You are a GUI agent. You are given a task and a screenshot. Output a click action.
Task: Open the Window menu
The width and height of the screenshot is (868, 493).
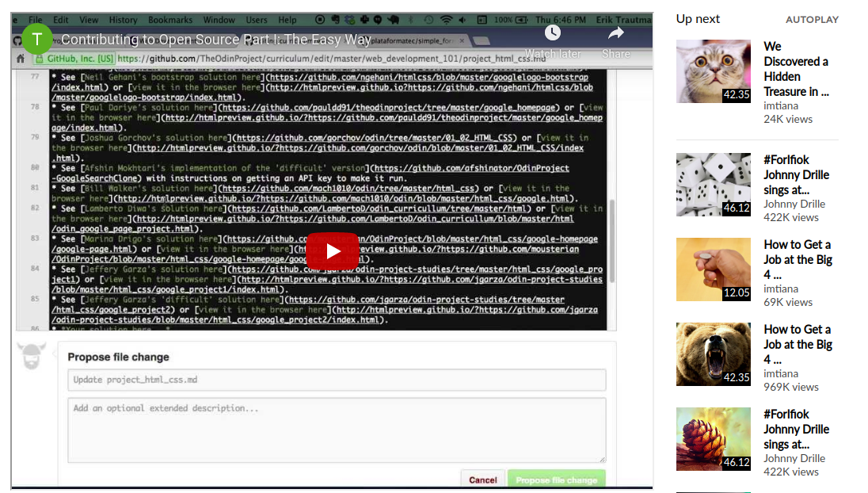click(219, 20)
